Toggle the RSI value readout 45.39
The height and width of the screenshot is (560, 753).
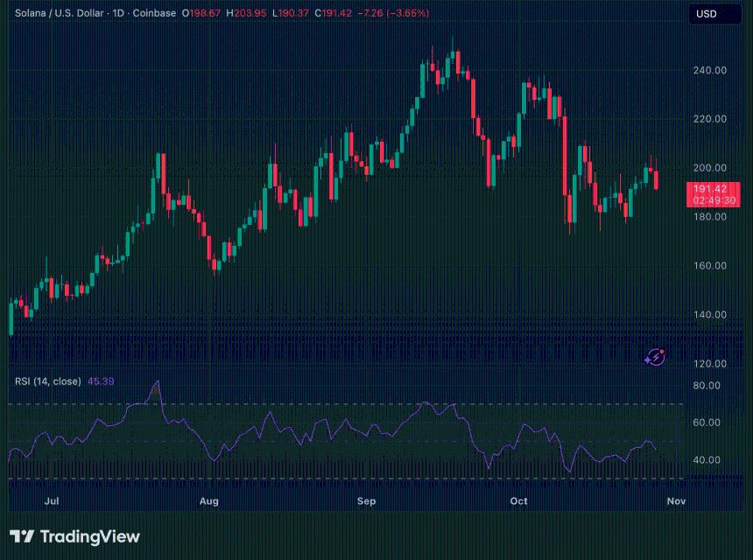click(x=102, y=381)
